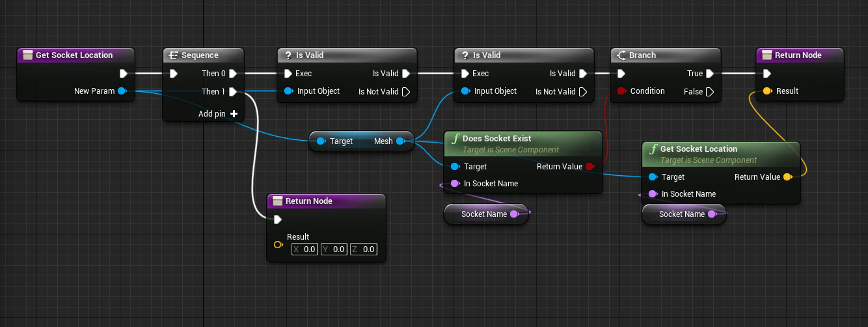Viewport: 868px width, 327px height.
Task: Click the Input Object pin on the Is Valid node beside Branch
Action: [465, 91]
